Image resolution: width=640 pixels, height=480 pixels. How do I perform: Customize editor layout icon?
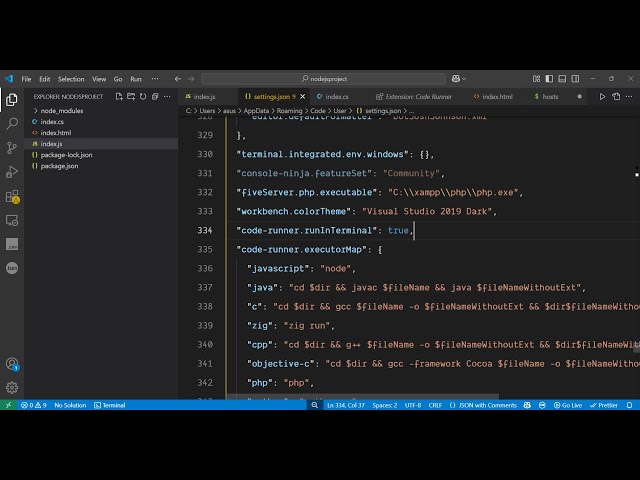[x=536, y=79]
